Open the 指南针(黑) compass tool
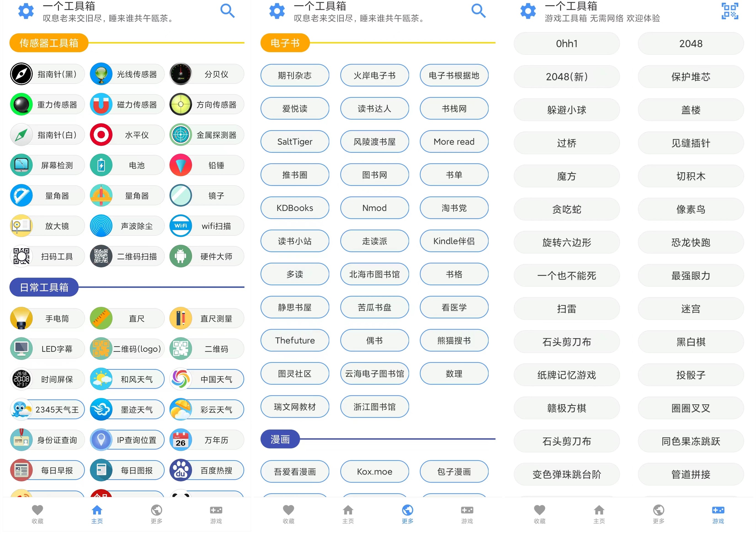This screenshot has width=756, height=534. coord(47,74)
